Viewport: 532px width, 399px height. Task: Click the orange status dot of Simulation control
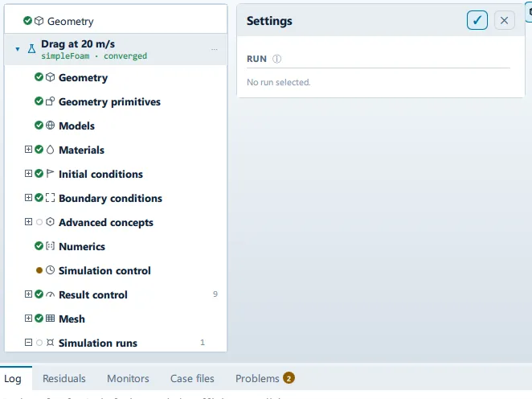(39, 270)
